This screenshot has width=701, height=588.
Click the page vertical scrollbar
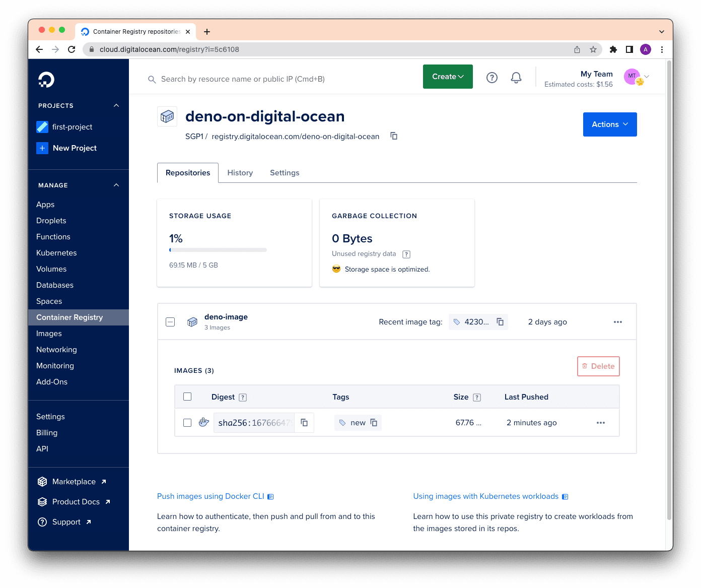click(669, 290)
